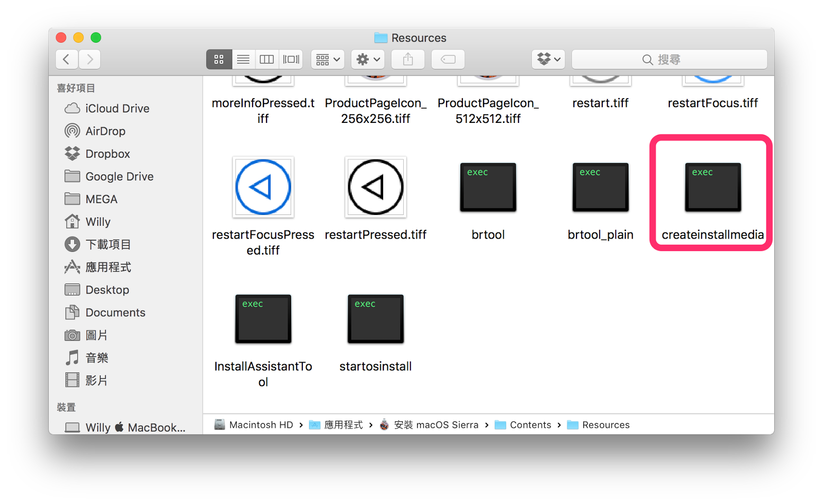Click 應用程式 in path bar
The image size is (823, 504).
click(x=336, y=425)
